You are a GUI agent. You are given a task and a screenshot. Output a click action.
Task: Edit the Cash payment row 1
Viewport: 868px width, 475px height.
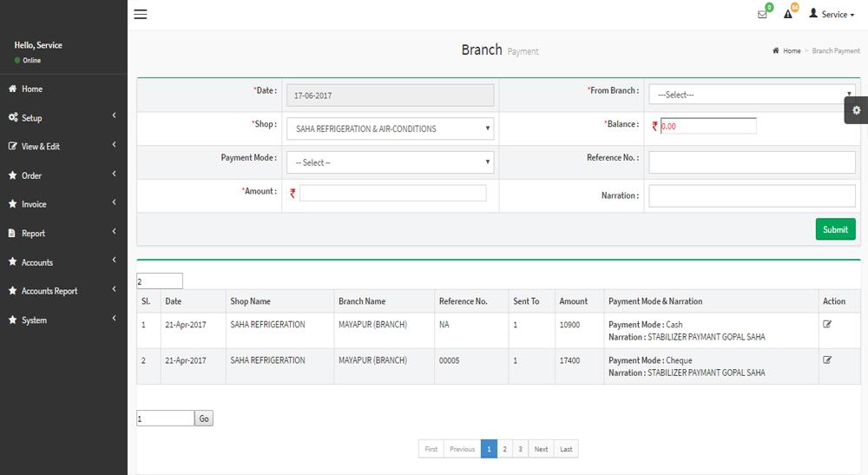click(x=827, y=325)
